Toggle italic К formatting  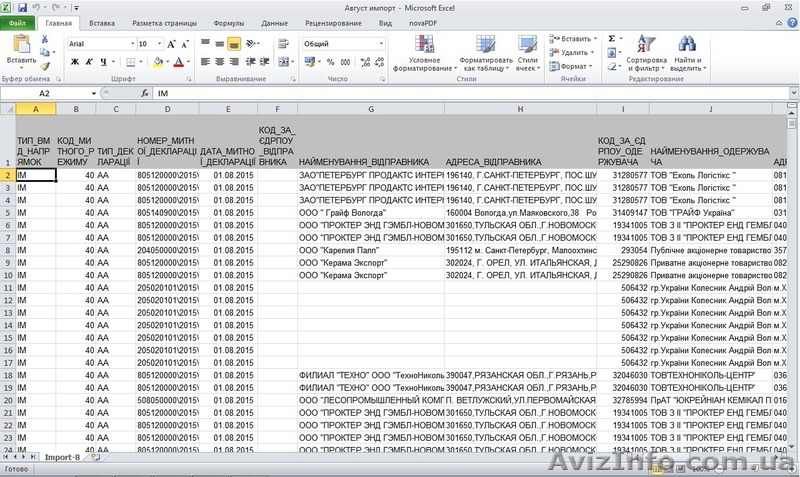pyautogui.click(x=89, y=61)
